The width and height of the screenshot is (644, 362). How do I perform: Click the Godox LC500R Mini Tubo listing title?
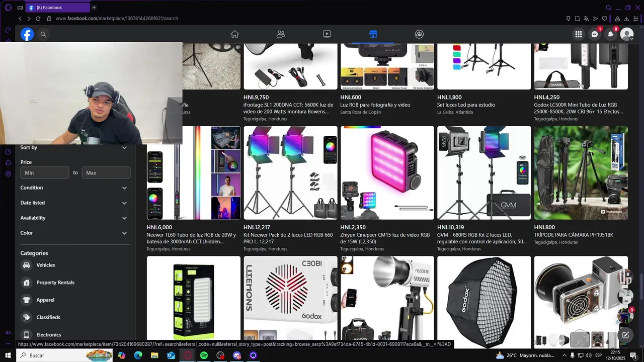[579, 108]
